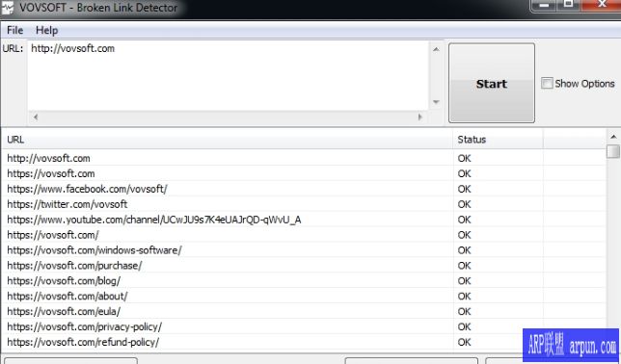
Task: Click OK status of the twitter row
Action: click(x=464, y=204)
